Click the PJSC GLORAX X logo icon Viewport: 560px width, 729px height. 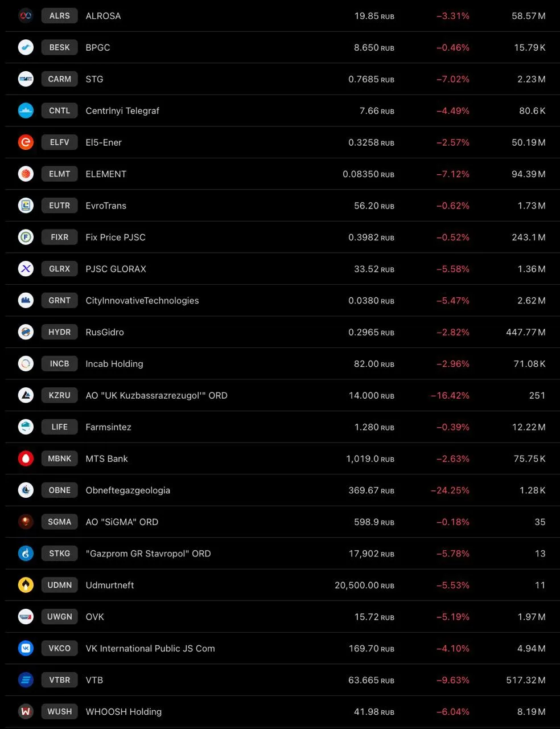pyautogui.click(x=26, y=269)
